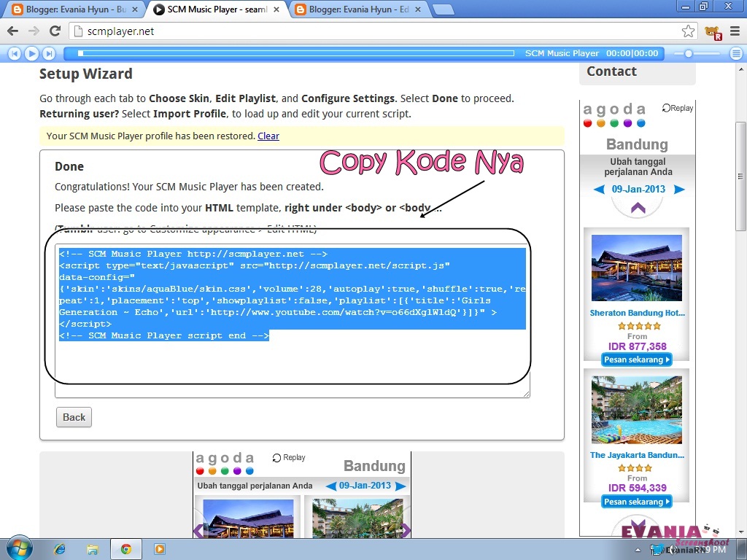Click the Chrome taskbar icon
This screenshot has width=747, height=560.
click(125, 550)
